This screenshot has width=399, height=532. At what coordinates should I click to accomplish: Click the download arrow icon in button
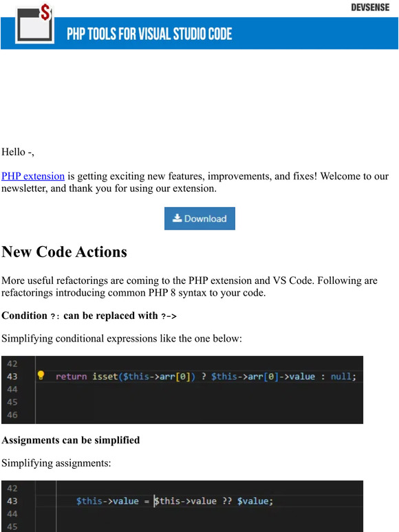pyautogui.click(x=177, y=218)
